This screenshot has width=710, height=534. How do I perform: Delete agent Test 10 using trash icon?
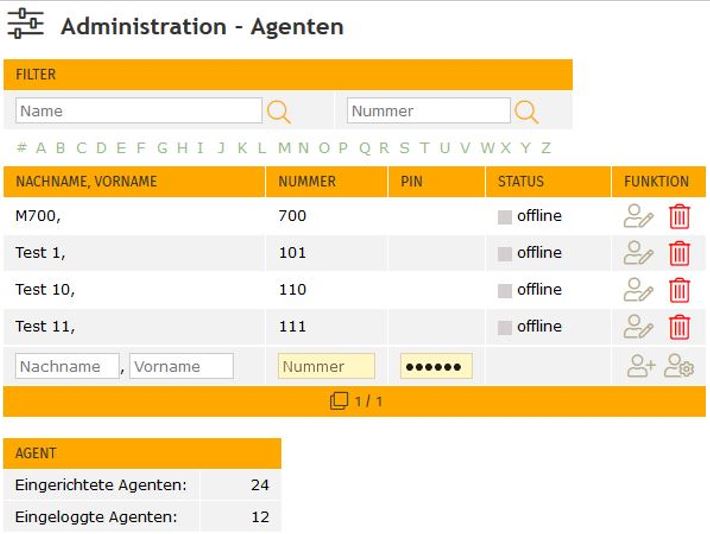[x=679, y=290]
